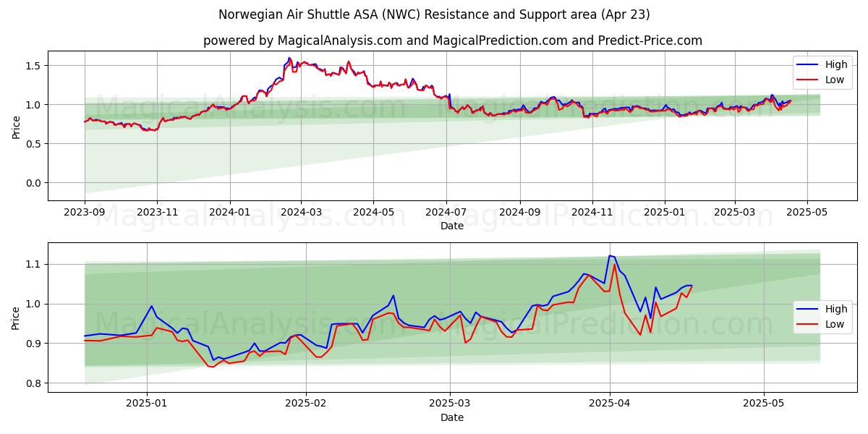Click the blue High line swatch in top legend
Screen dimensions: 868x434
pos(808,65)
